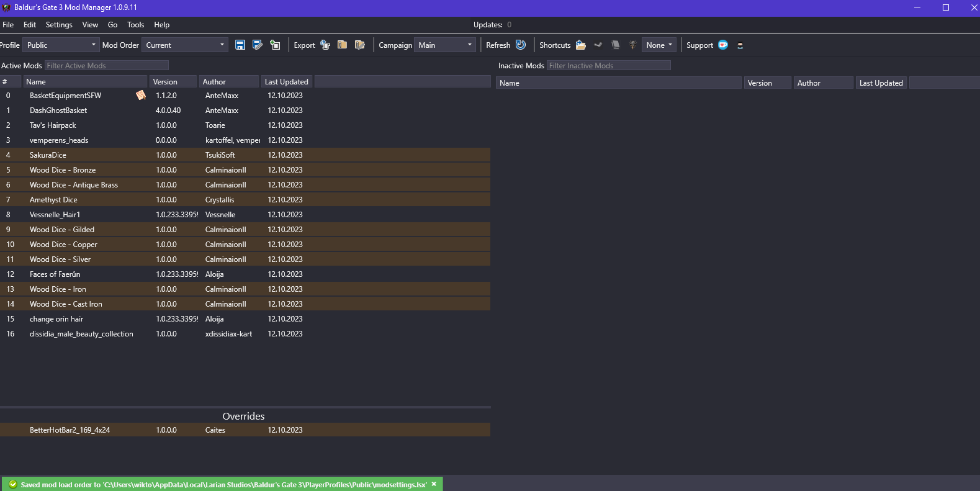Click the Updates counter label
Image resolution: width=980 pixels, height=491 pixels.
tap(493, 25)
